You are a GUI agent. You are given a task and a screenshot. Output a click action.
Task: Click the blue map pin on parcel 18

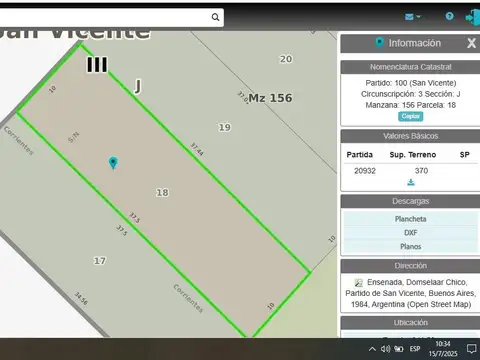coord(113,163)
